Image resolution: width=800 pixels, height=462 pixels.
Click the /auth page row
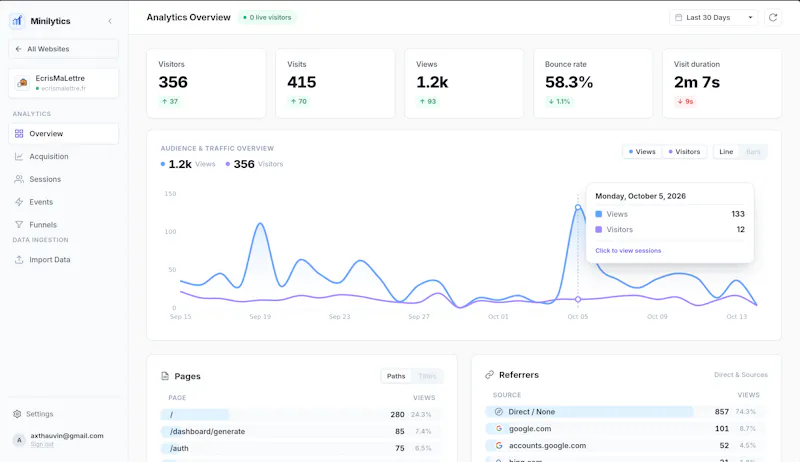[301, 448]
